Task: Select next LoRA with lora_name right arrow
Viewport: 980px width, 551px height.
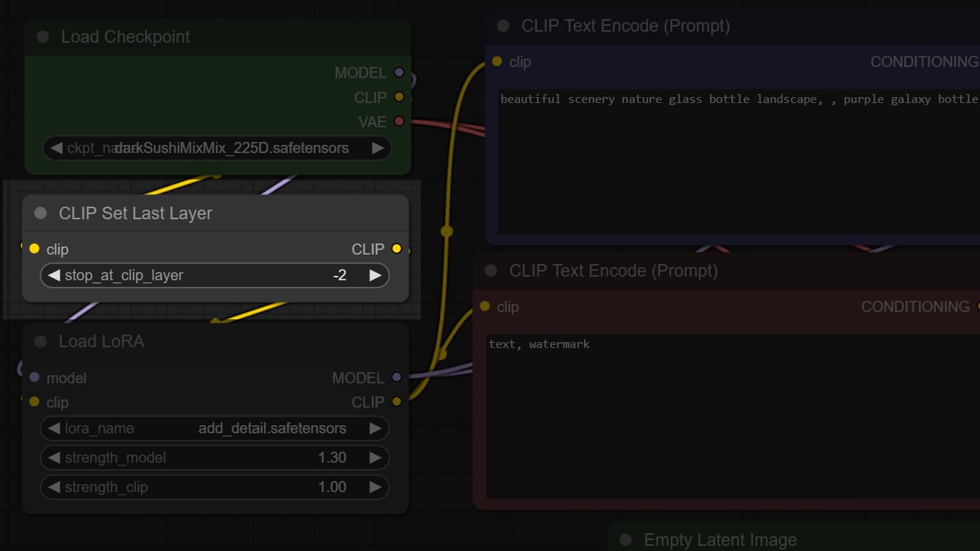Action: [x=375, y=428]
